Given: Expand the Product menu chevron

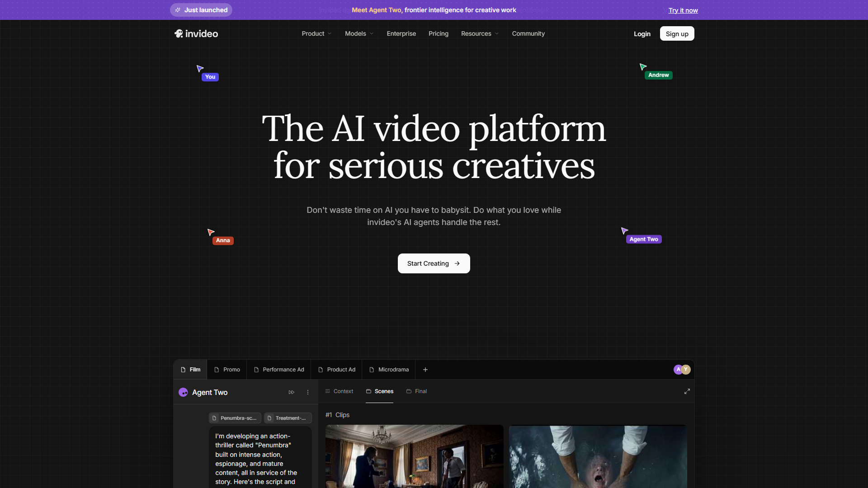Looking at the screenshot, I should [330, 34].
